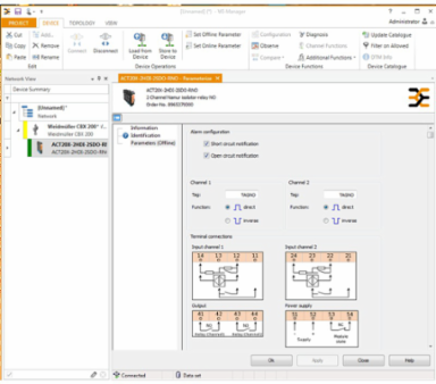Click the Output terminal diagram
Viewport: 436px width, 384px height.
point(227,323)
